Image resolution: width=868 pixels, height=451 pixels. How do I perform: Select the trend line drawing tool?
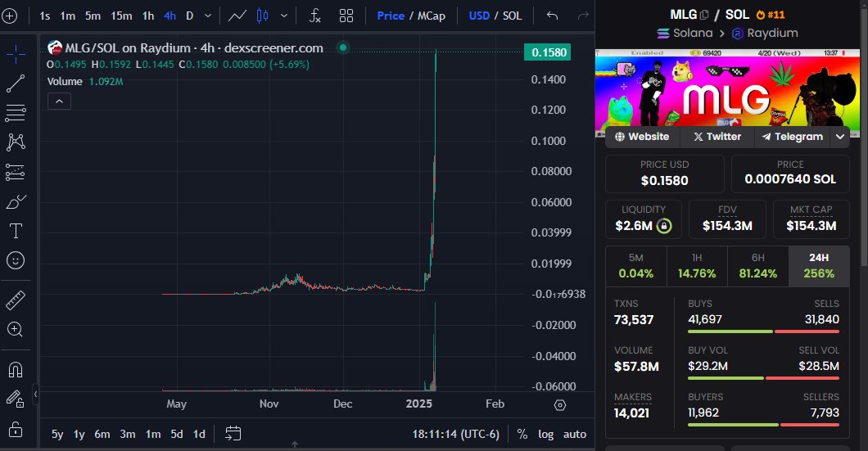[16, 83]
